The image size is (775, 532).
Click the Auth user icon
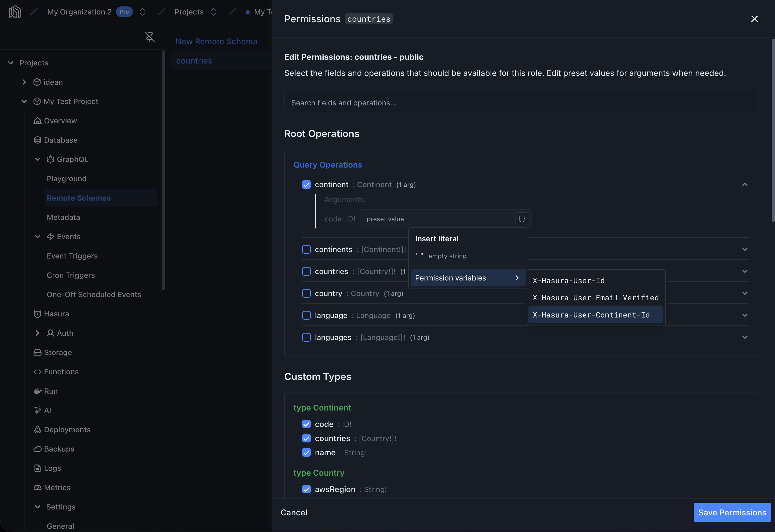50,333
